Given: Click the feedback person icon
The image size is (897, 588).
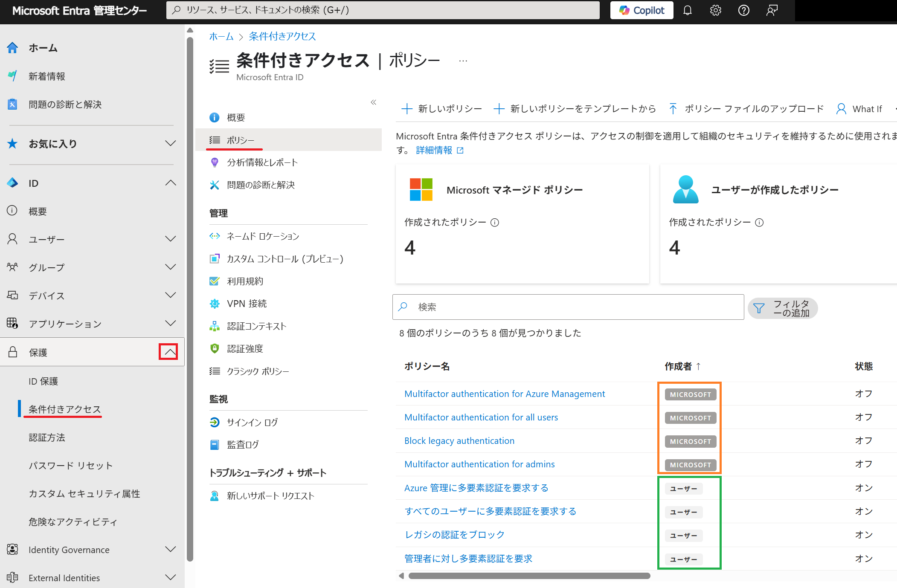Looking at the screenshot, I should click(772, 10).
